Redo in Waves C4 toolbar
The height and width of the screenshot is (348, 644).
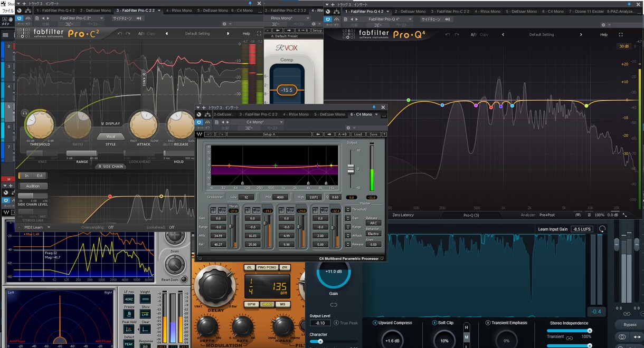click(x=221, y=134)
